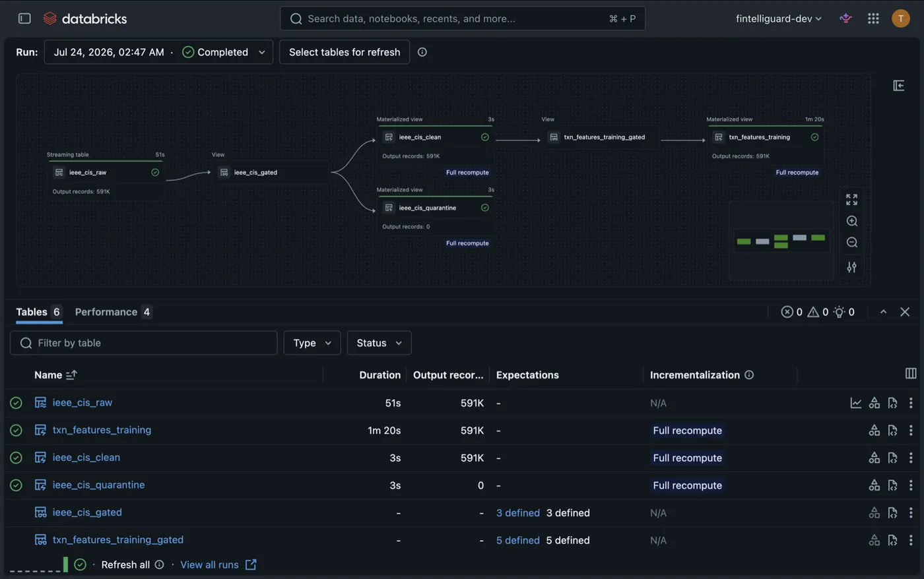Sort the Name column icon
Image resolution: width=924 pixels, height=579 pixels.
point(71,375)
